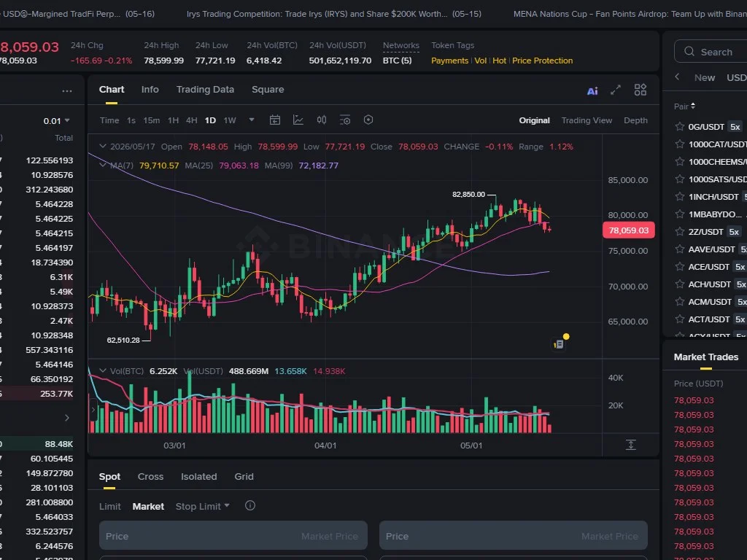Expand the volume panel side arrow
The width and height of the screenshot is (747, 560).
(93, 410)
